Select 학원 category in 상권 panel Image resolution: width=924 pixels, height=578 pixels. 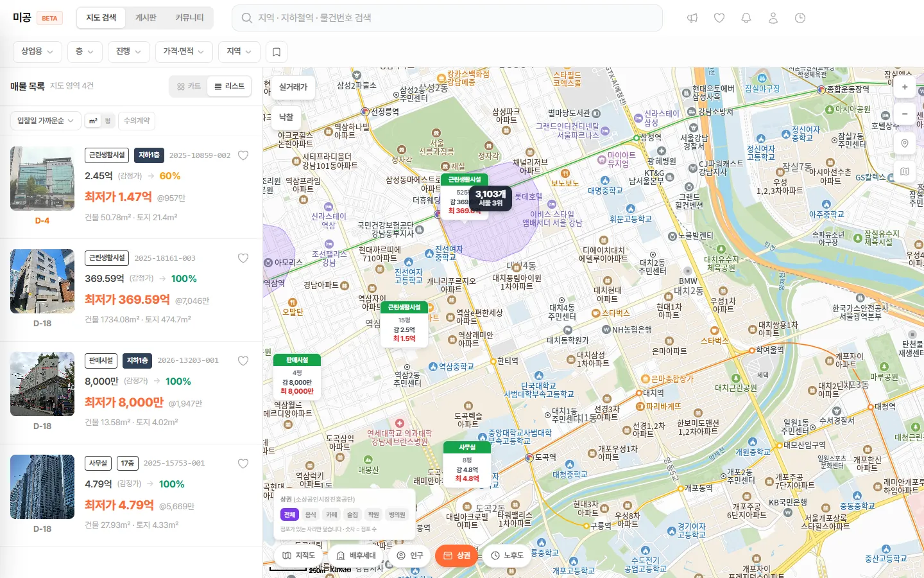coord(373,514)
